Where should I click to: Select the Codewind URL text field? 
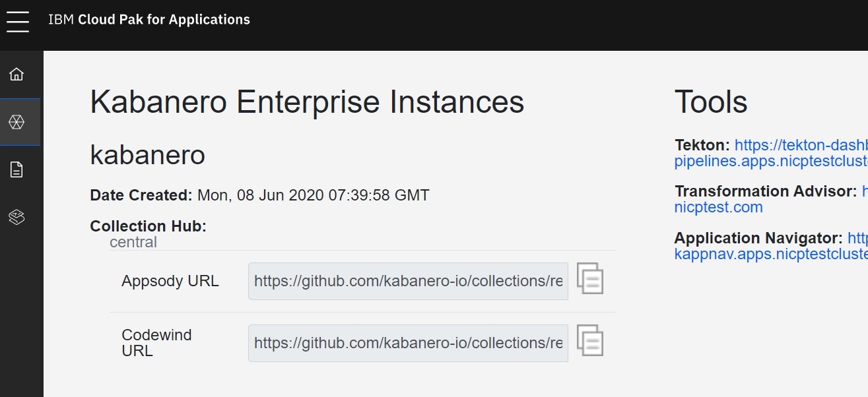(x=406, y=342)
